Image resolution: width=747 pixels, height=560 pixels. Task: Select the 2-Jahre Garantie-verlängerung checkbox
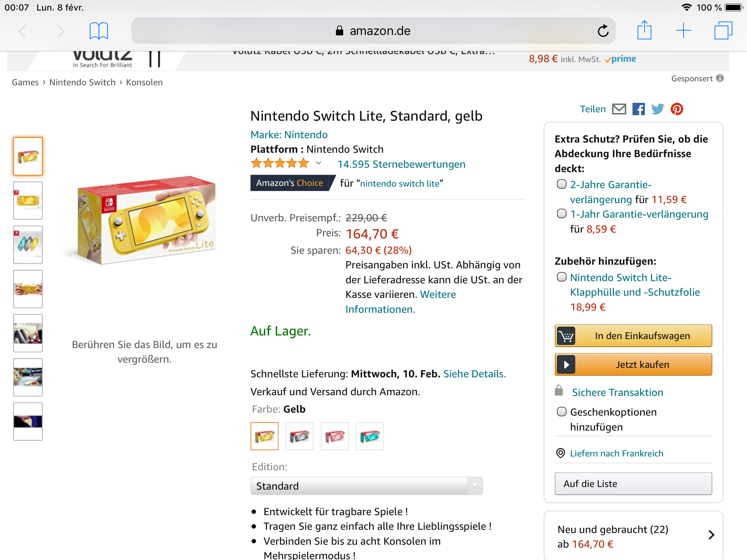click(x=562, y=184)
